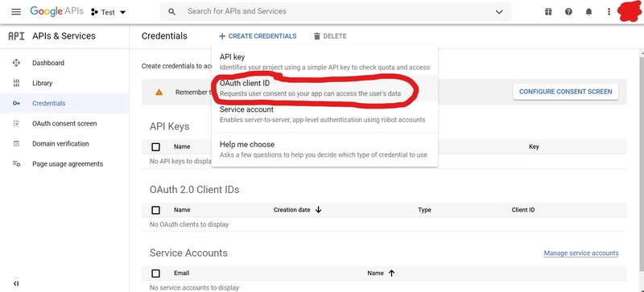Click the API icon beside APIs & Services

(16, 36)
